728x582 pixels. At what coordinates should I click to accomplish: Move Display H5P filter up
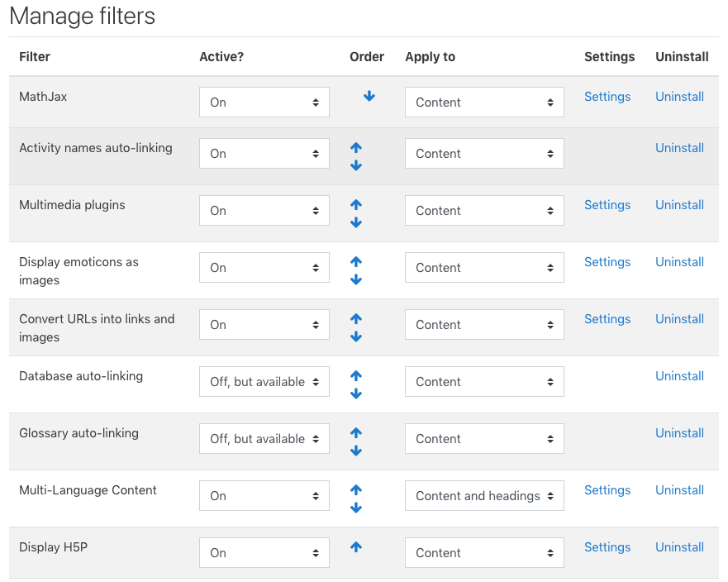pos(356,546)
